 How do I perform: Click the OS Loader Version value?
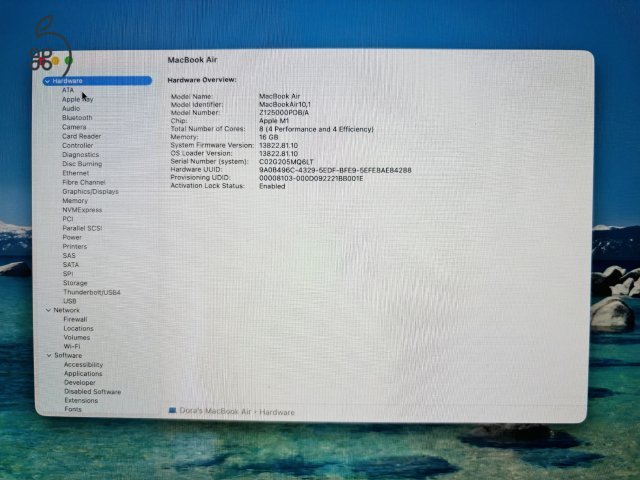278,153
